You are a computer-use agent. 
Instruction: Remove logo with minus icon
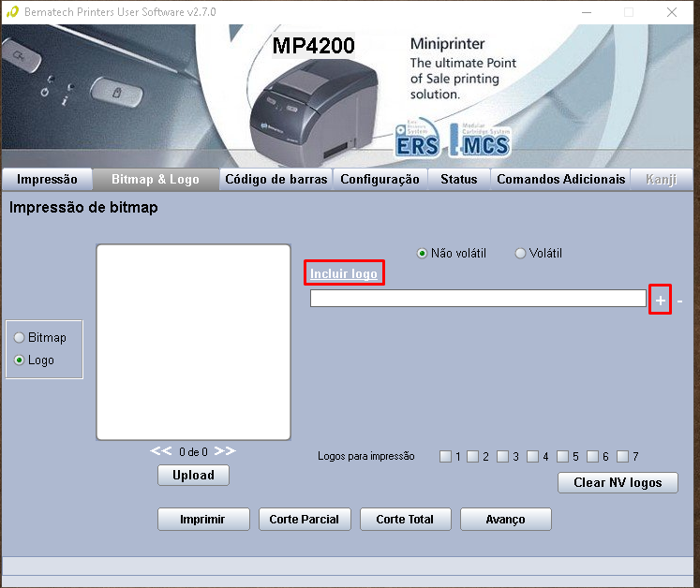click(x=679, y=301)
